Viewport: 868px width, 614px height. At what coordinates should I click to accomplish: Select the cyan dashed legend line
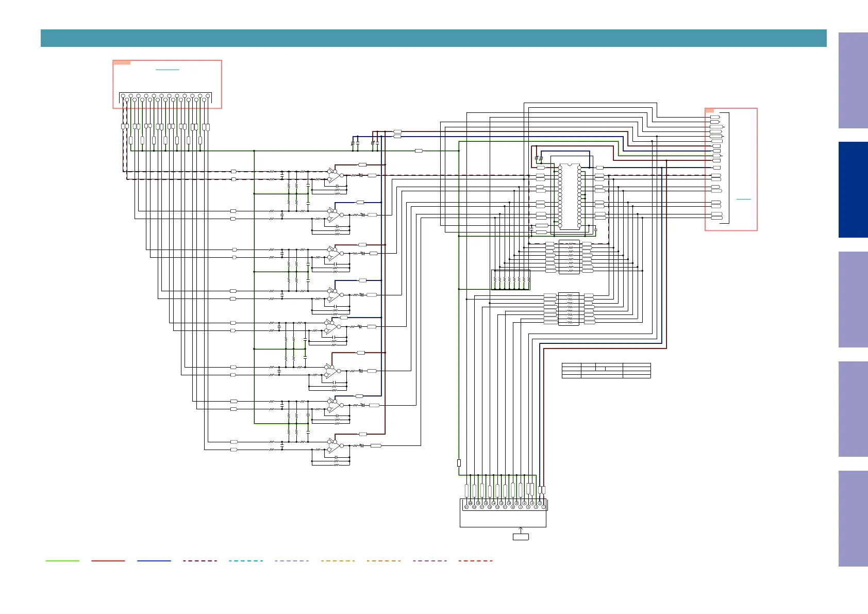coord(246,560)
